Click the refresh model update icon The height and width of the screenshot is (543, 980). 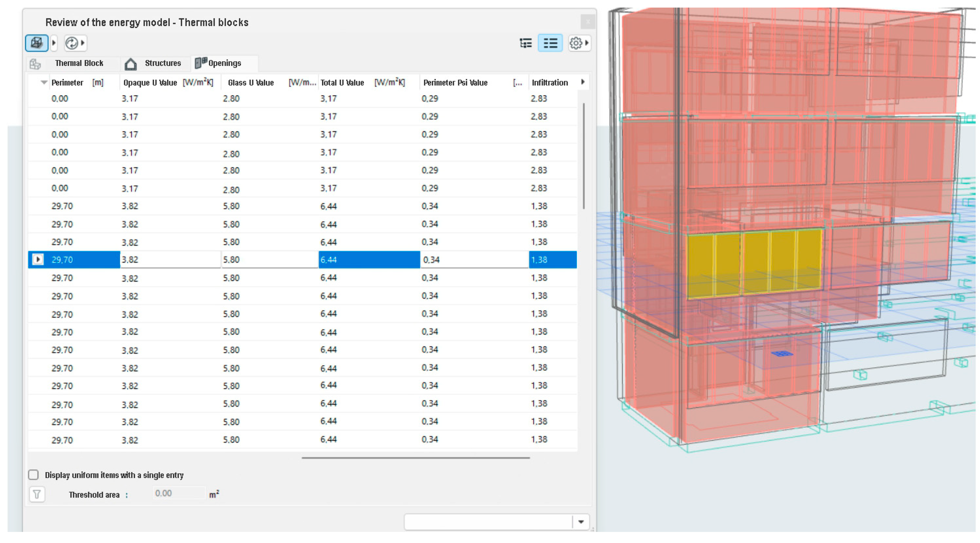[x=71, y=43]
